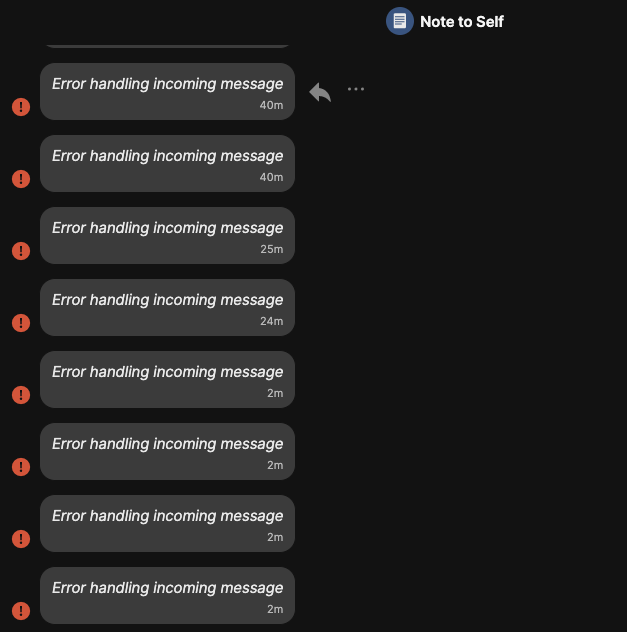
Task: Click error icon beside last 2m message
Action: [x=21, y=611]
